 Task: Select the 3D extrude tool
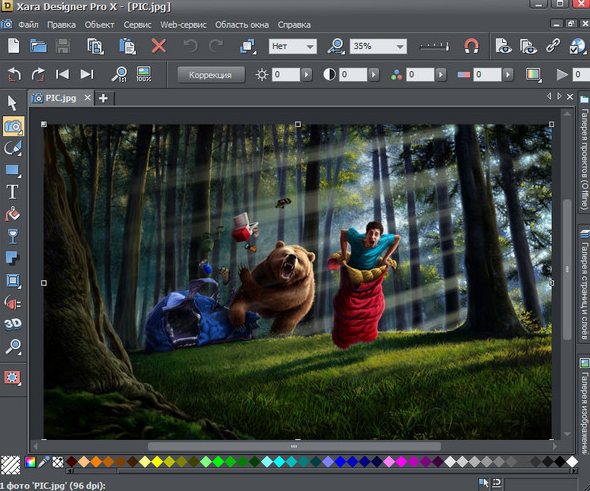coord(13,324)
